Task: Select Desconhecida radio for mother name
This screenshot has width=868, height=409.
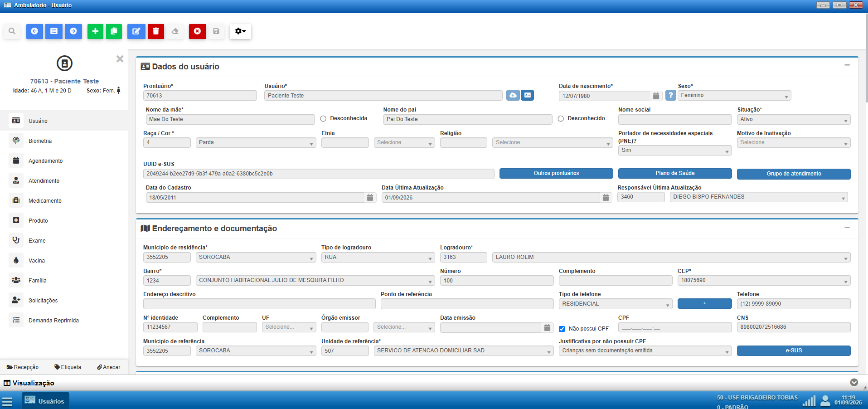Action: [323, 119]
